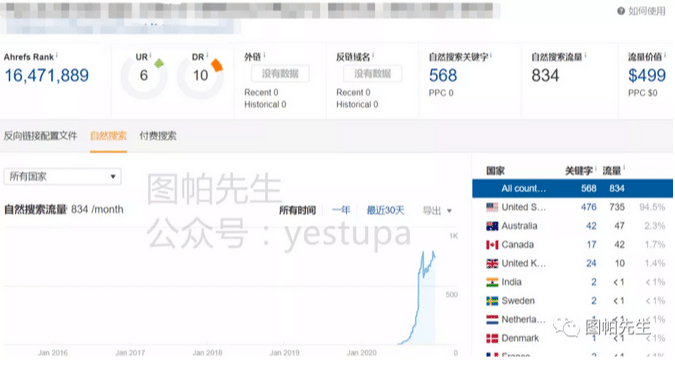Select the 最近30天 time range
The height and width of the screenshot is (369, 675).
click(x=385, y=210)
